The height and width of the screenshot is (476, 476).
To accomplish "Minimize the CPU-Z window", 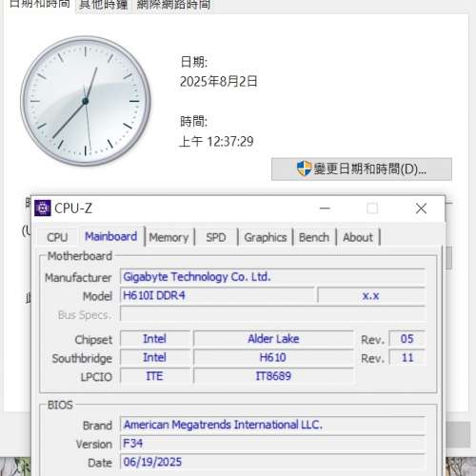I will pos(325,208).
